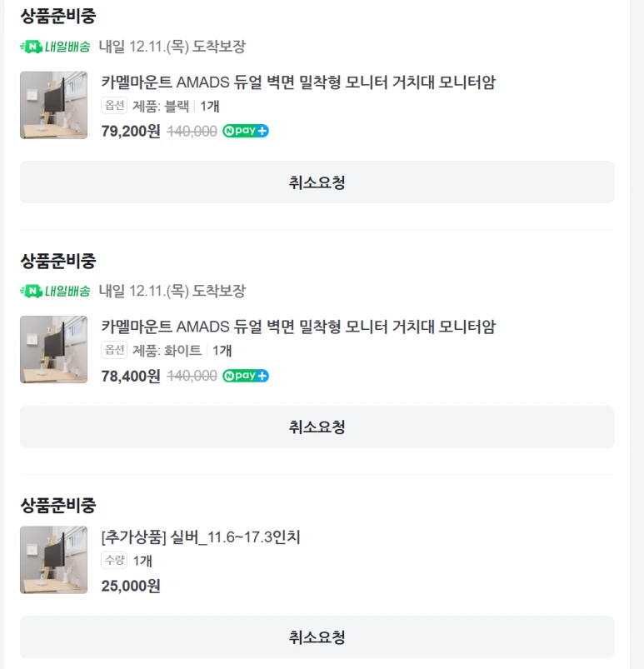Click the Npay+ badge beside 78,400원

pyautogui.click(x=245, y=376)
